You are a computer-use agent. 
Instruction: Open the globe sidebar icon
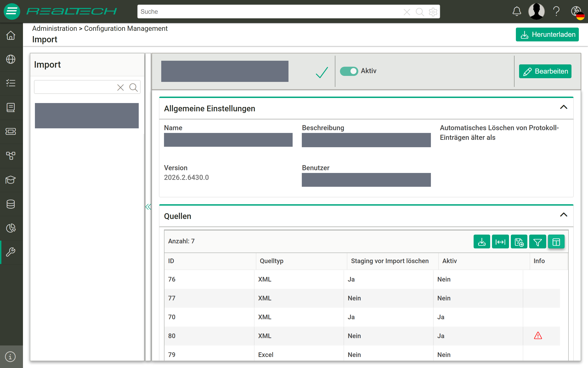coord(11,59)
